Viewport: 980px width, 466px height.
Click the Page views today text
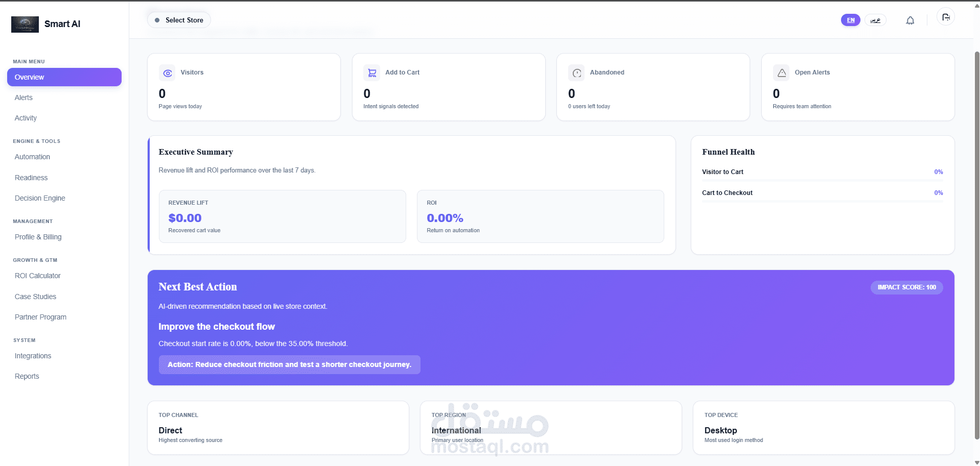[180, 106]
